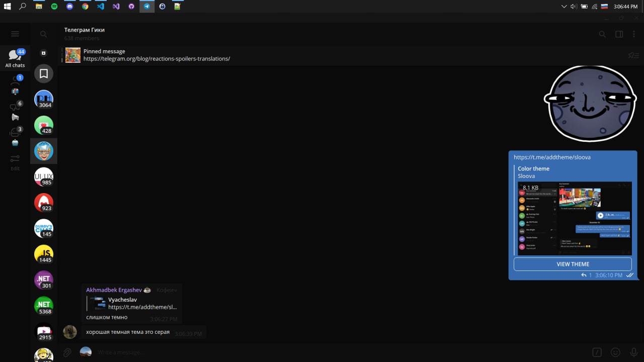Screen dimensions: 644x362
Task: Toggle the right info sidebar panel
Action: pyautogui.click(x=619, y=34)
